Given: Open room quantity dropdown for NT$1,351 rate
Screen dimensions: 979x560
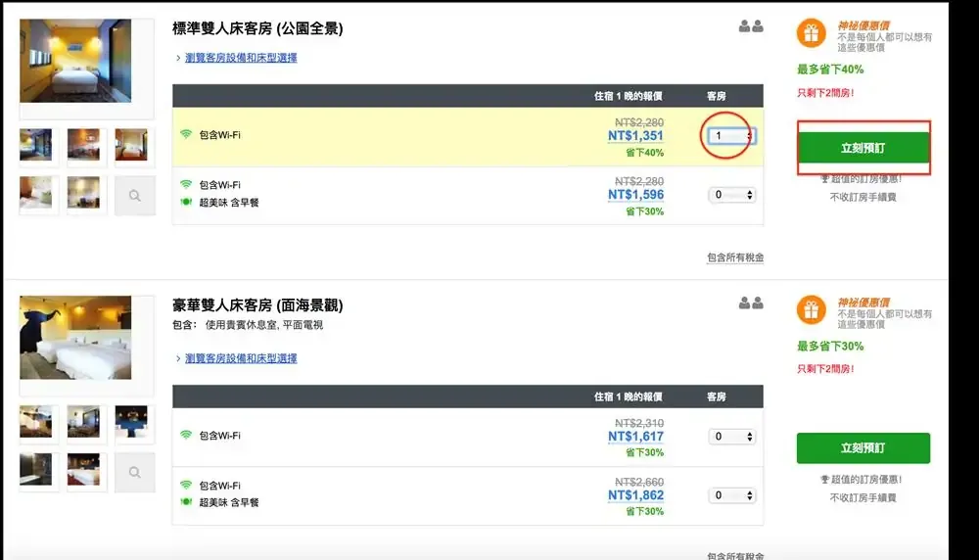Looking at the screenshot, I should pyautogui.click(x=732, y=136).
